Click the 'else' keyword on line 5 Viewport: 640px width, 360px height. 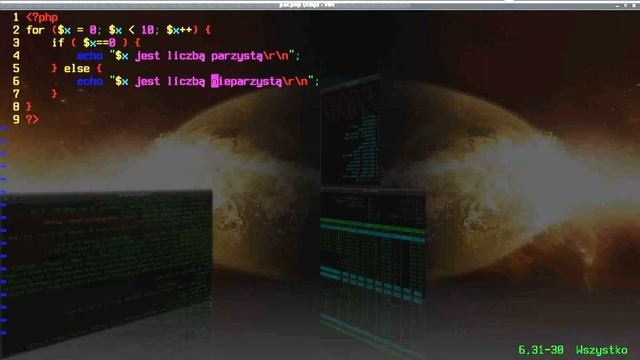click(x=77, y=69)
